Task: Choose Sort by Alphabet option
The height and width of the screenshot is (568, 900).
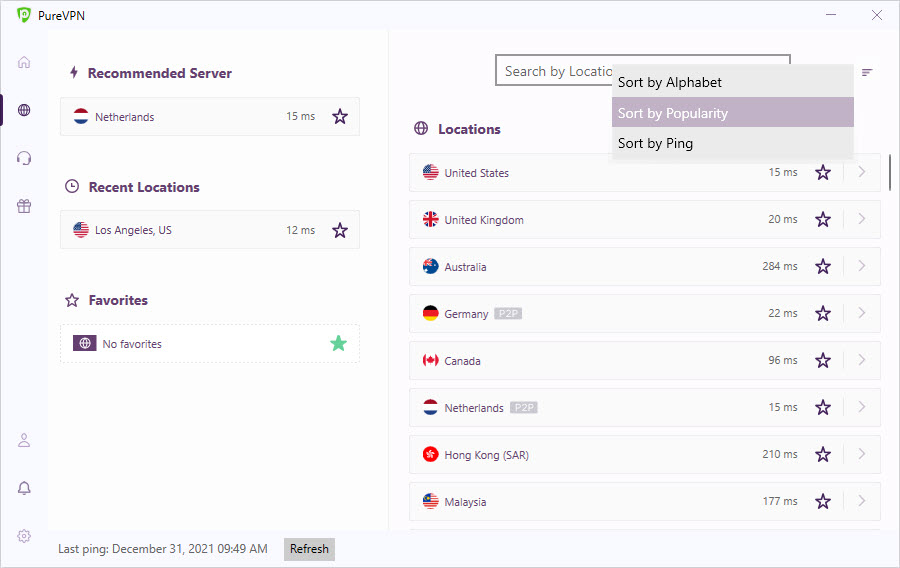Action: pos(732,82)
